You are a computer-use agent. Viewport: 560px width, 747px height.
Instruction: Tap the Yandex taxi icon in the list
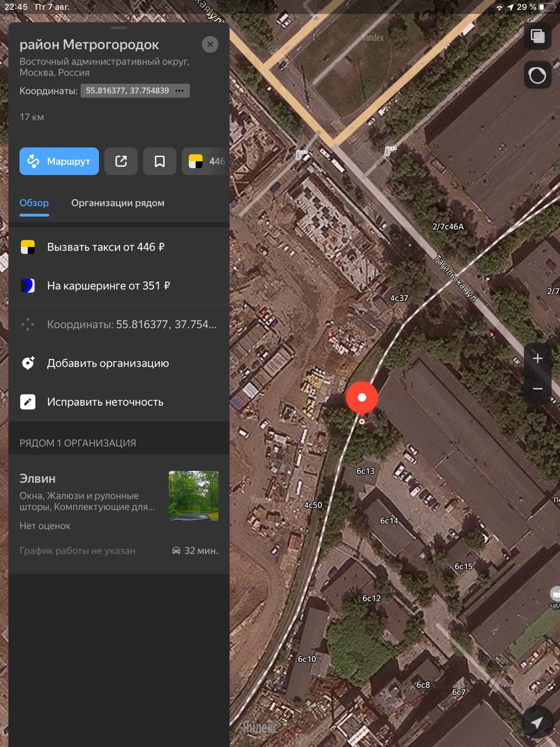(x=27, y=247)
